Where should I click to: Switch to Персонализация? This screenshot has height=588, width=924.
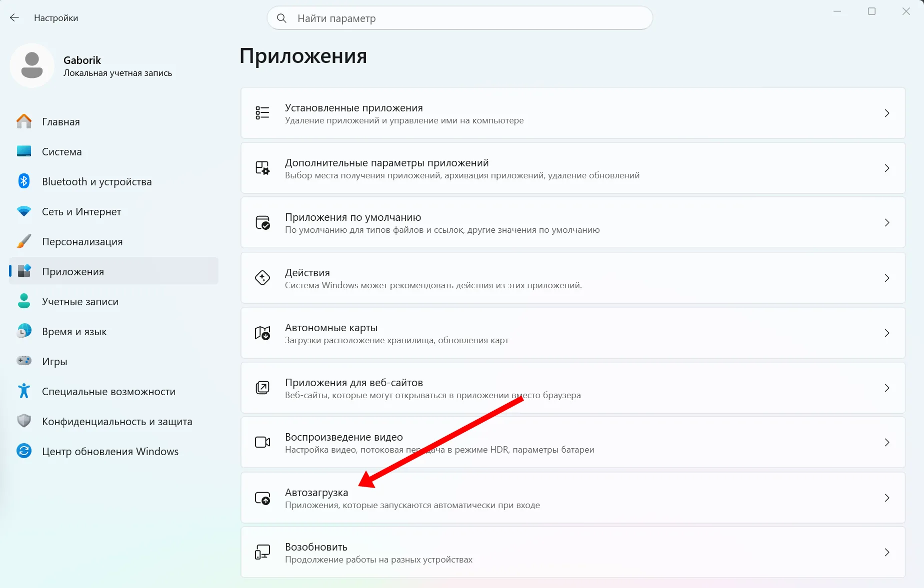click(x=113, y=241)
